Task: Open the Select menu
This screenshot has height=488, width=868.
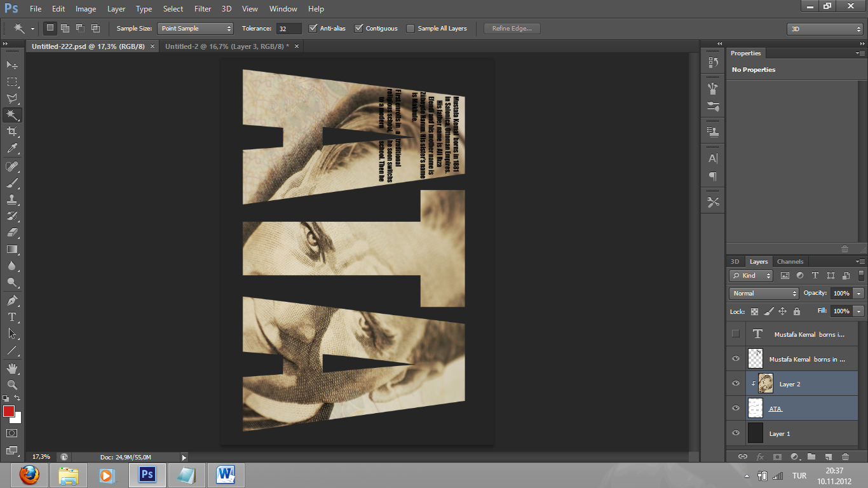Action: (173, 9)
